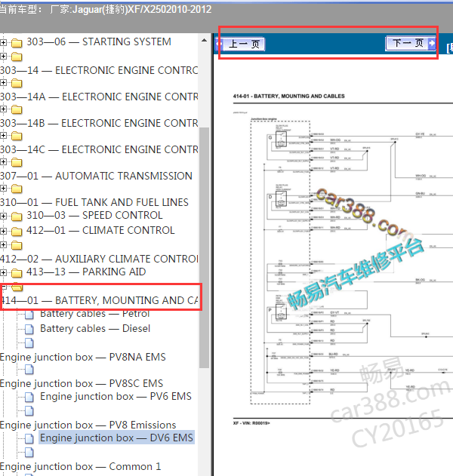Go to next page with 下一页 button
453x476 pixels.
coord(411,43)
